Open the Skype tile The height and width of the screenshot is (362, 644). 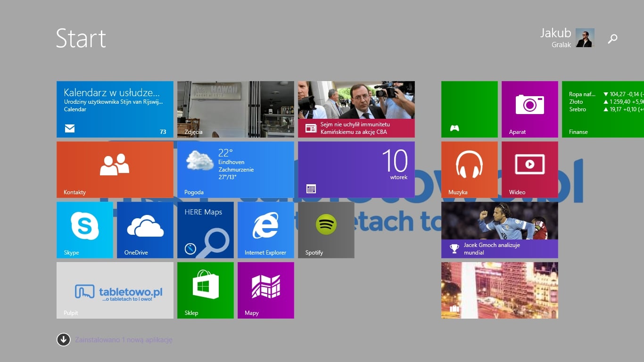pyautogui.click(x=85, y=230)
